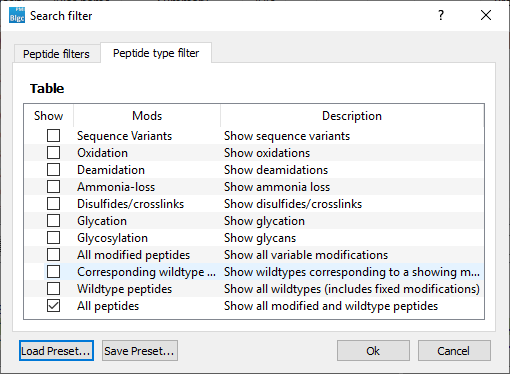Image resolution: width=510 pixels, height=374 pixels.
Task: Switch to the Peptide filters tab
Action: tap(57, 54)
